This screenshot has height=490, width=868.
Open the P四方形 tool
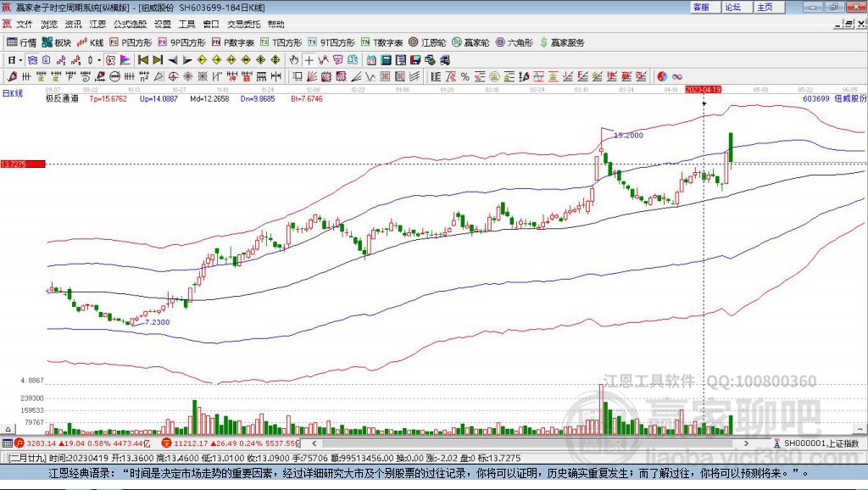coord(131,42)
